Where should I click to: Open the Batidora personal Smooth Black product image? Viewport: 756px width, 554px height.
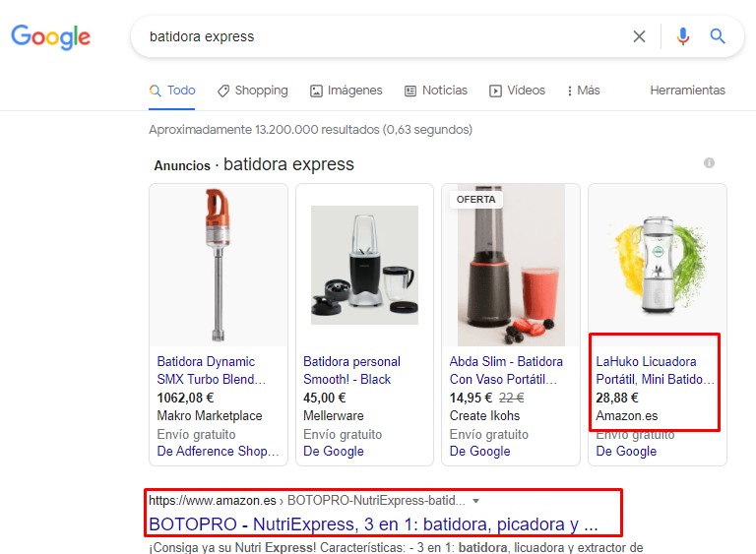point(364,265)
